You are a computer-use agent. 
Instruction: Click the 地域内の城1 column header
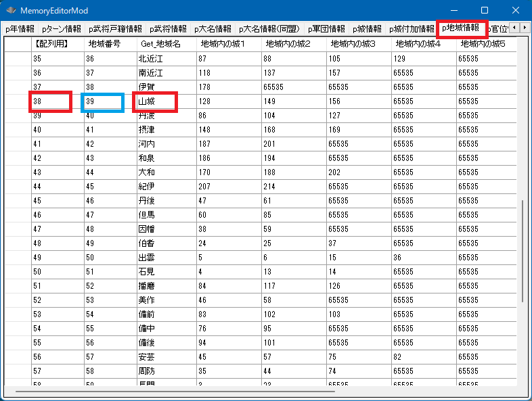click(x=222, y=43)
